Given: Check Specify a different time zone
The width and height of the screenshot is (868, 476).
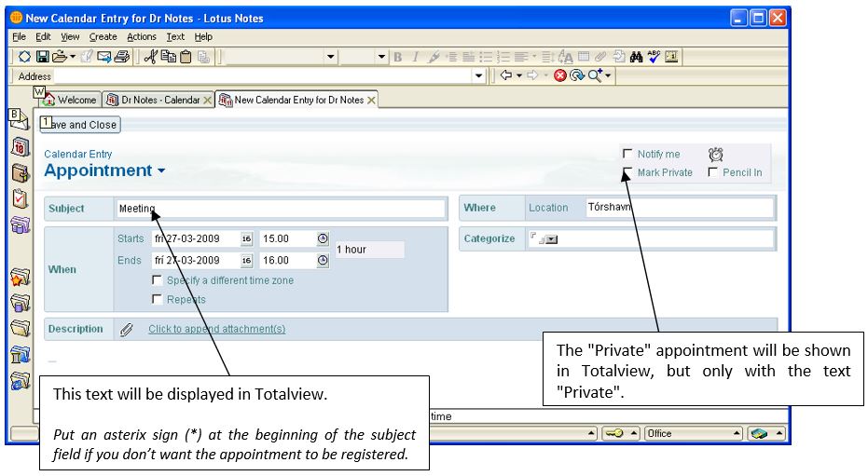Looking at the screenshot, I should point(158,280).
